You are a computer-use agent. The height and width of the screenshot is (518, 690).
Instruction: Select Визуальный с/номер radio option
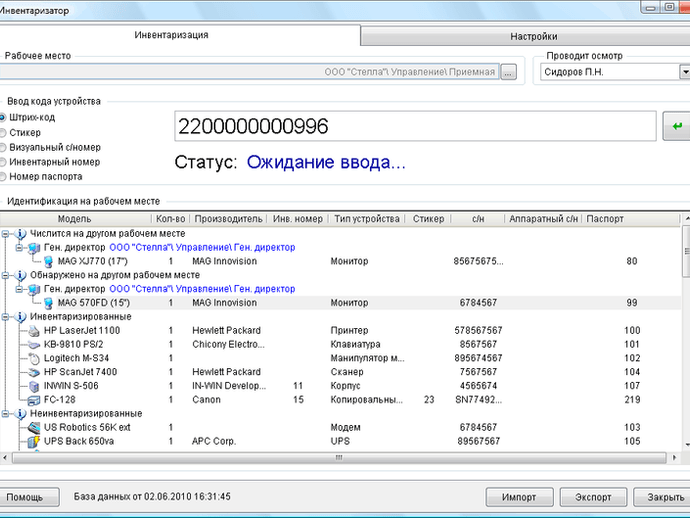pos(2,147)
